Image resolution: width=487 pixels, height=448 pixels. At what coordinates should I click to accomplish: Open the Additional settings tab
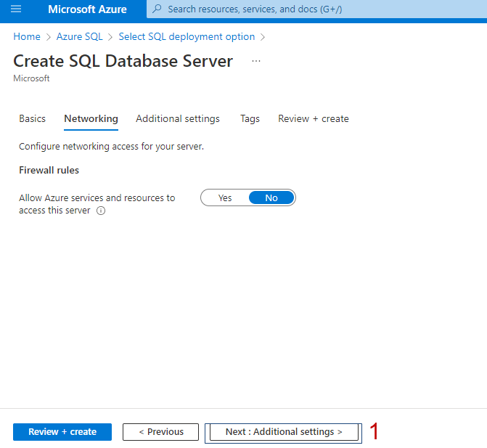[x=178, y=118]
